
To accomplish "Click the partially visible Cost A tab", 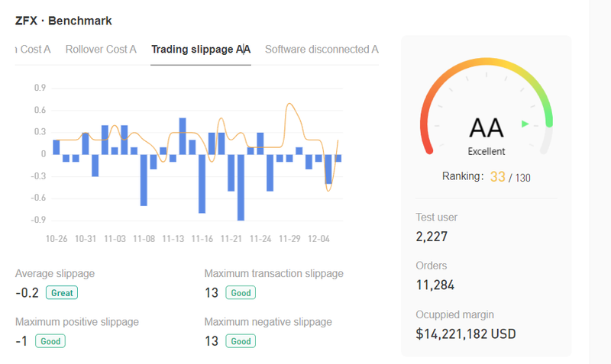I will point(33,50).
